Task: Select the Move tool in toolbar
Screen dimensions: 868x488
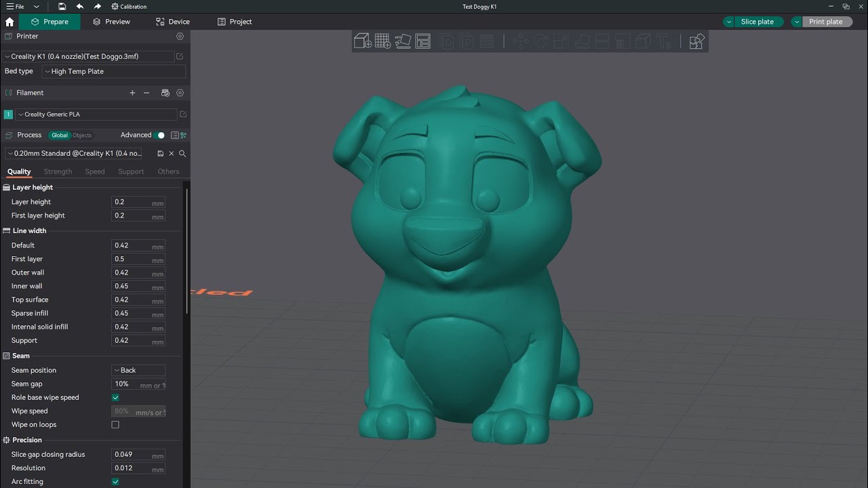Action: pyautogui.click(x=520, y=42)
